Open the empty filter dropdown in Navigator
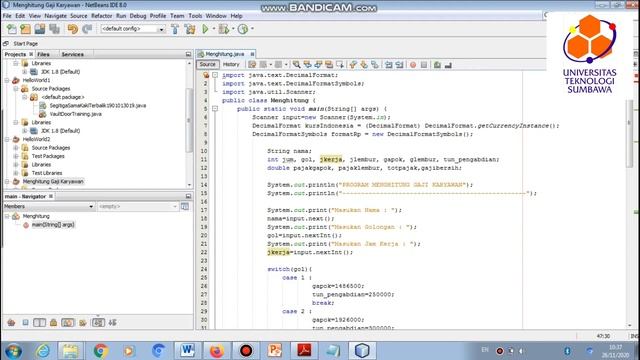 [175, 207]
